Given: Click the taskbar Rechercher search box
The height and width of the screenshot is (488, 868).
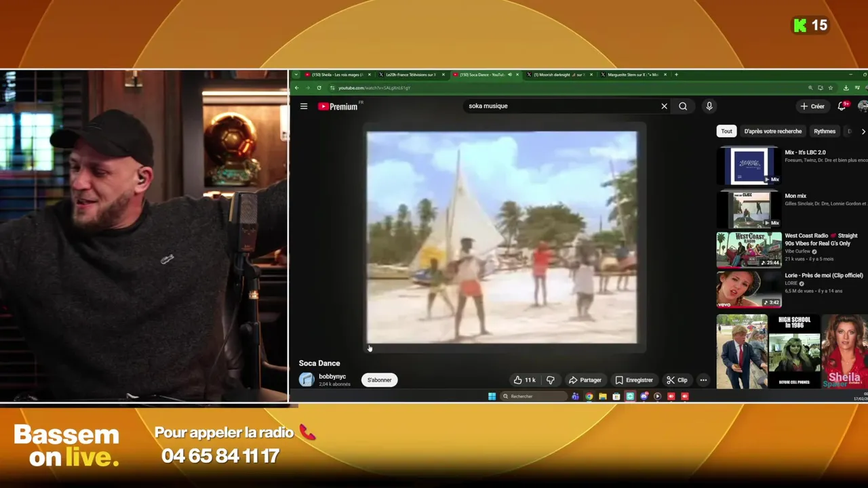Looking at the screenshot, I should pyautogui.click(x=533, y=396).
